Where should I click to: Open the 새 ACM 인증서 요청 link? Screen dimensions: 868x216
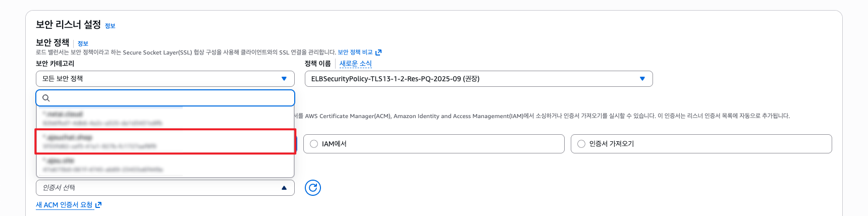click(64, 205)
